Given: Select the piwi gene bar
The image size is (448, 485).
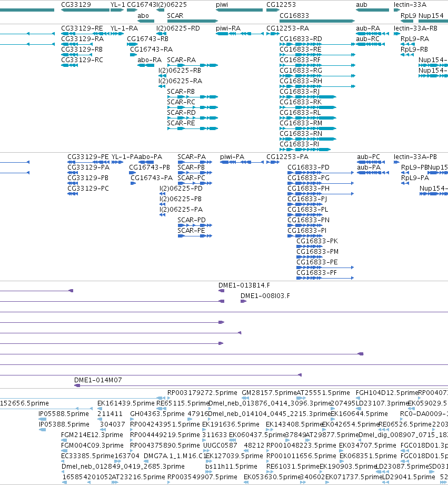Looking at the screenshot, I should tap(240, 10).
